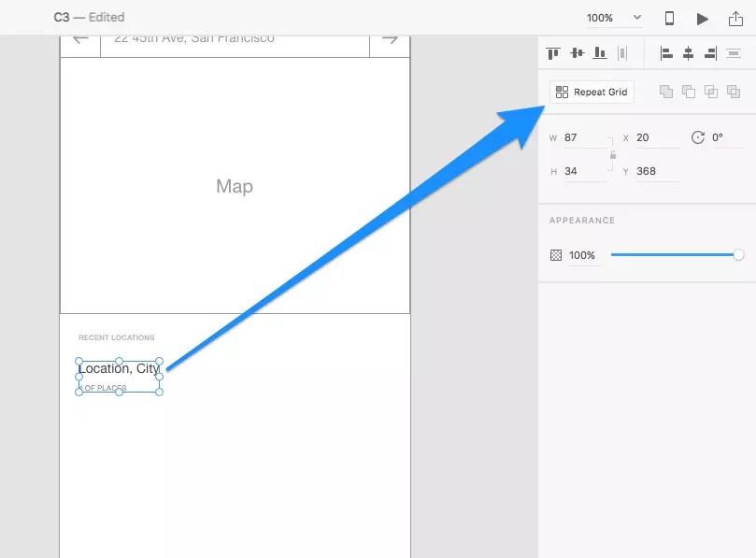
Task: Open mobile device preview from the top bar
Action: coord(668,17)
